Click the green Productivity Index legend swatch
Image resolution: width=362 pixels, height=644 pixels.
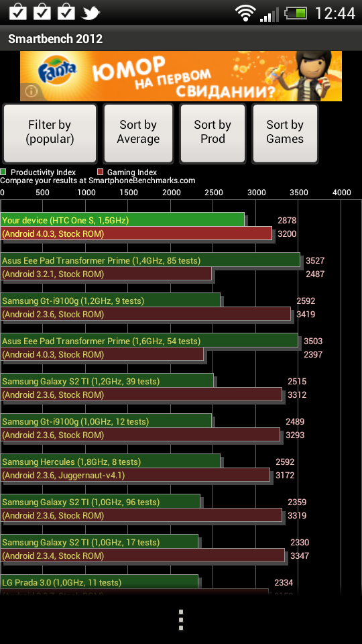3,172
